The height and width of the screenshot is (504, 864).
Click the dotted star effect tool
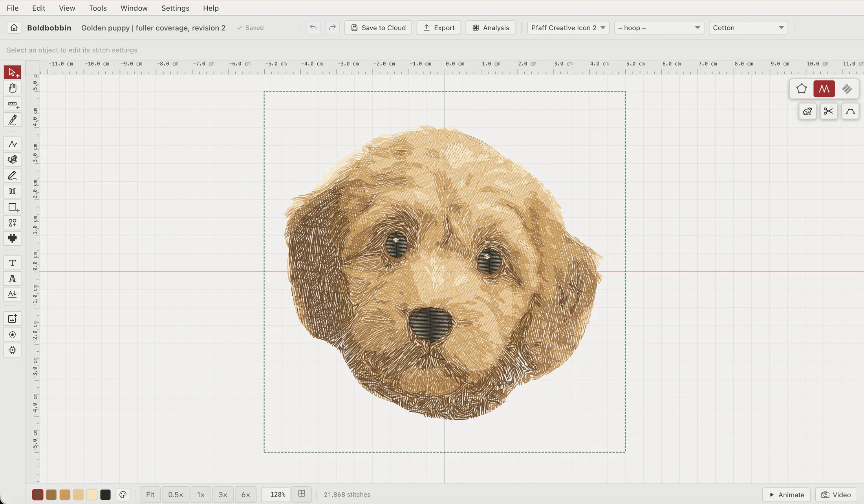[13, 335]
